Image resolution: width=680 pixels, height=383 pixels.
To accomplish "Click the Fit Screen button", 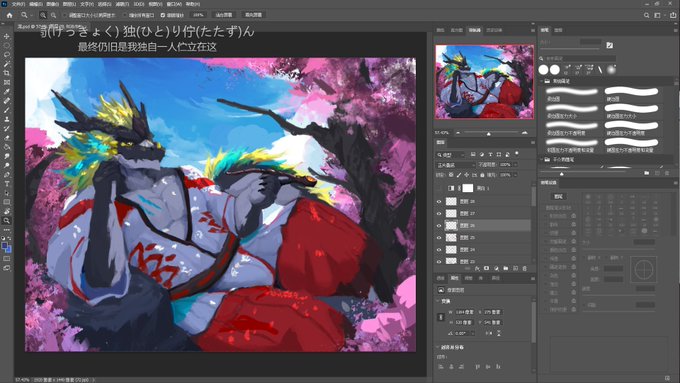I will tap(224, 15).
